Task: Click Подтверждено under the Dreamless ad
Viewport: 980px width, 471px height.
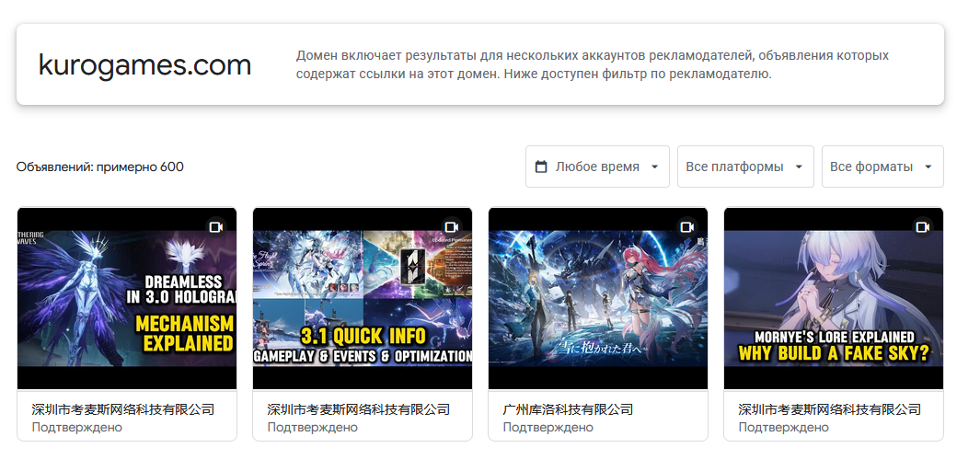Action: pyautogui.click(x=77, y=427)
